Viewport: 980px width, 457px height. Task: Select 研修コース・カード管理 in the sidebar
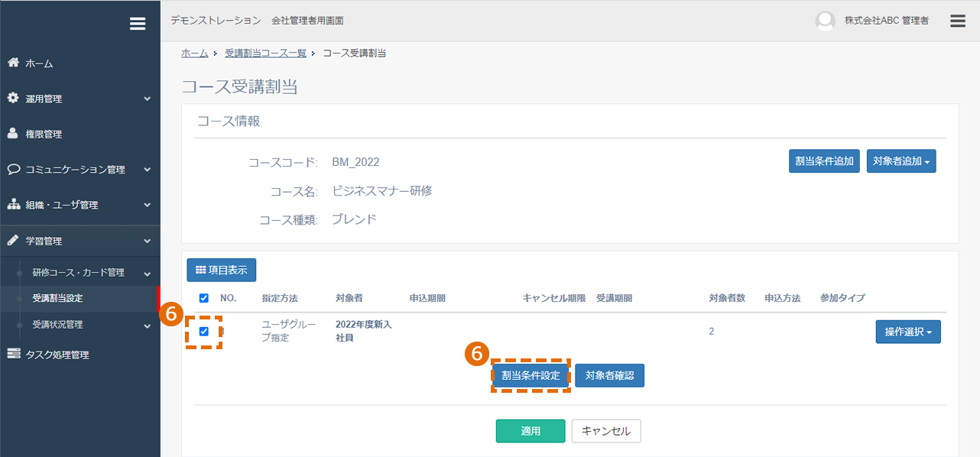point(78,272)
